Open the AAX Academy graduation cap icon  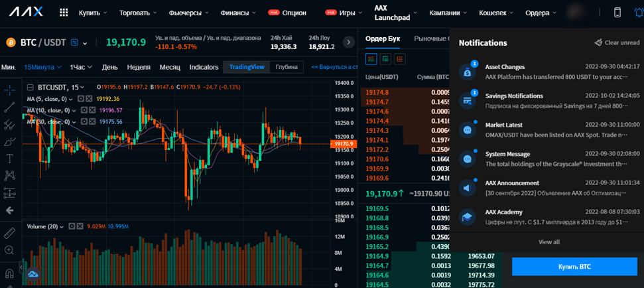click(468, 218)
